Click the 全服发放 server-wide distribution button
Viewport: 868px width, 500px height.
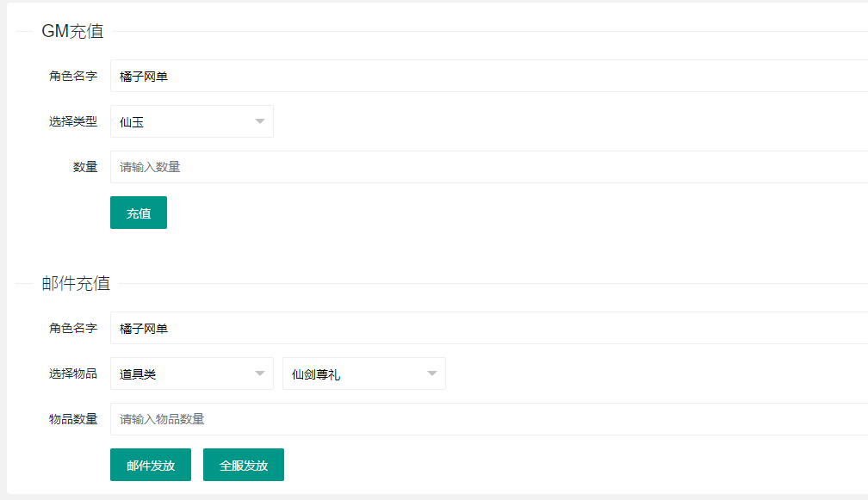[243, 464]
